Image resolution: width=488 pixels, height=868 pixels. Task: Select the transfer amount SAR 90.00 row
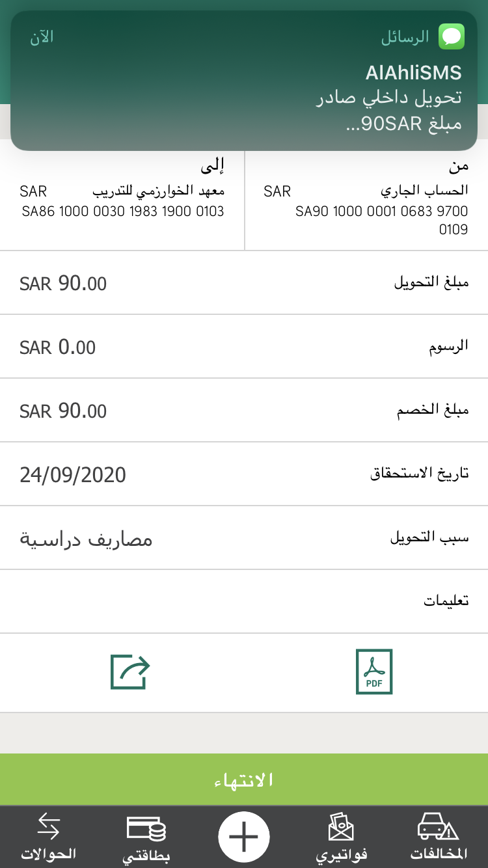click(x=244, y=283)
